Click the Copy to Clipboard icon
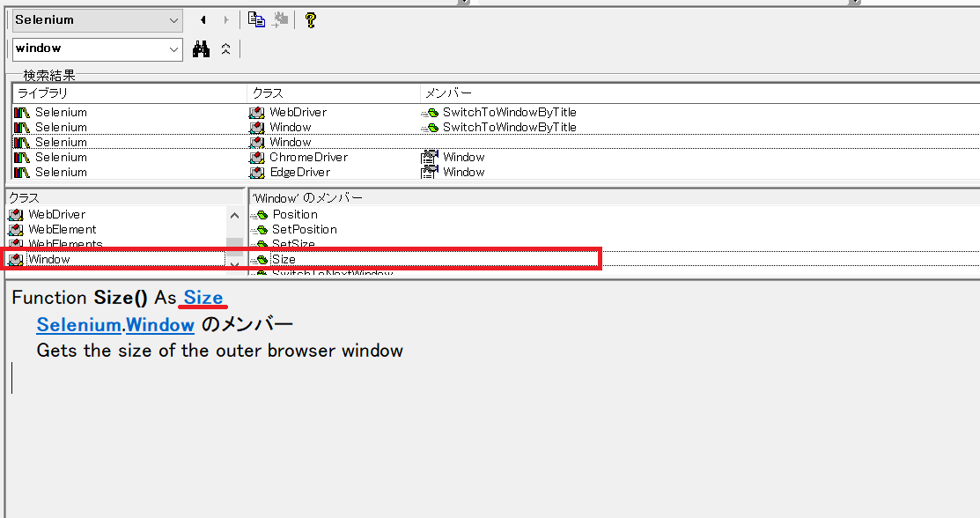The image size is (980, 518). click(256, 19)
